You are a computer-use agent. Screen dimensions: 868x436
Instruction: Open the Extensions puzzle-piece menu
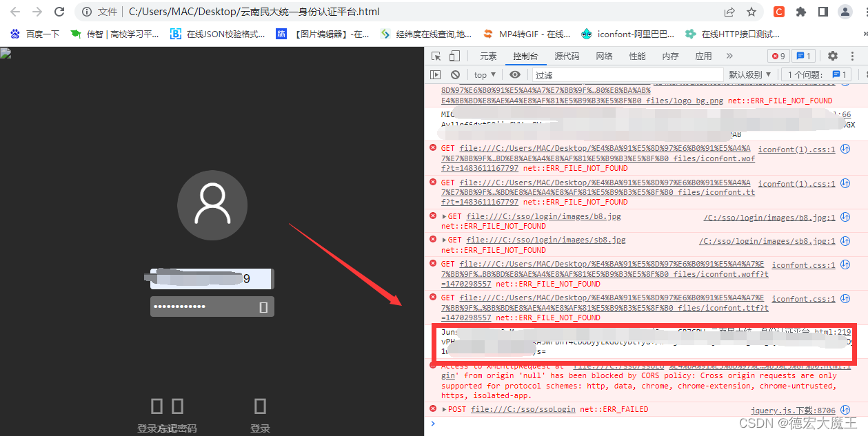(800, 12)
